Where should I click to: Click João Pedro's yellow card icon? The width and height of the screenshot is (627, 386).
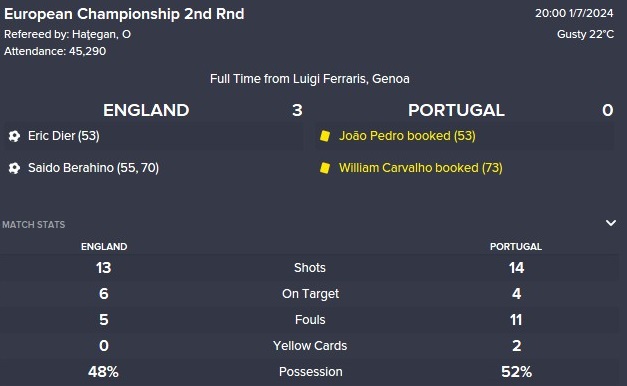coord(325,136)
